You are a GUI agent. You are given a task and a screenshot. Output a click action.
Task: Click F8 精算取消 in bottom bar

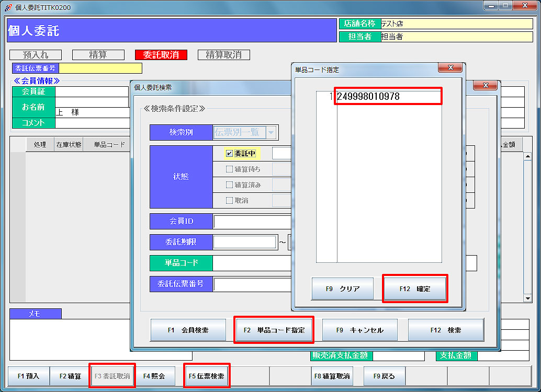(332, 376)
